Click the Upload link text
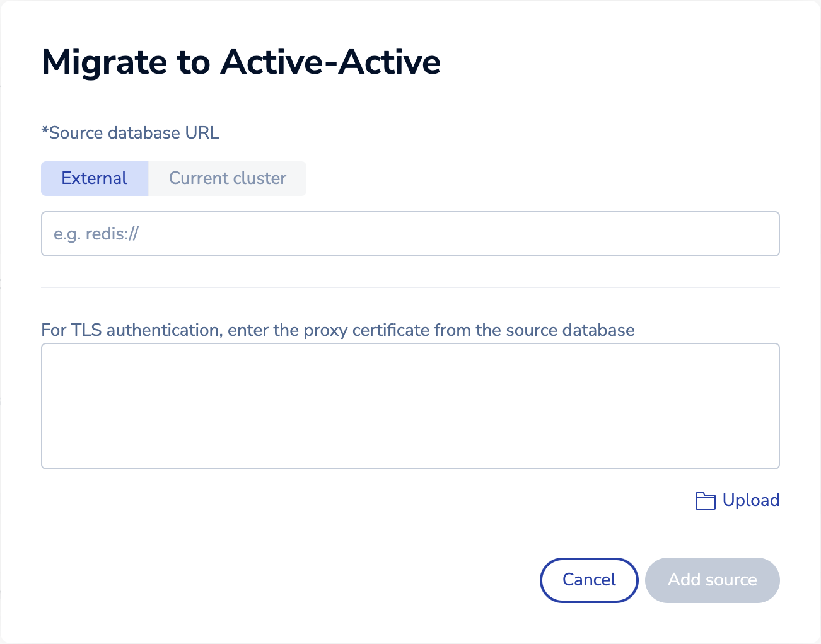This screenshot has width=821, height=644. click(750, 500)
